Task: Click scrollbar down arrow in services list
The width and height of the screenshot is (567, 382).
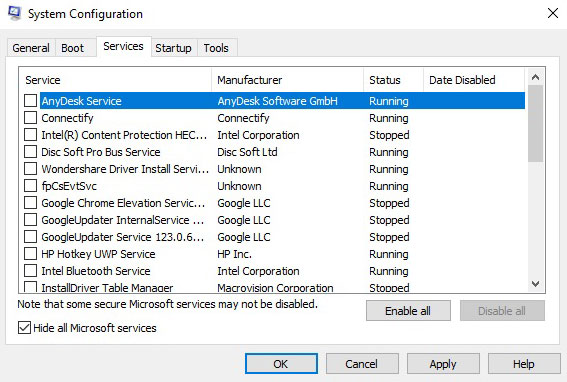Action: (x=536, y=284)
